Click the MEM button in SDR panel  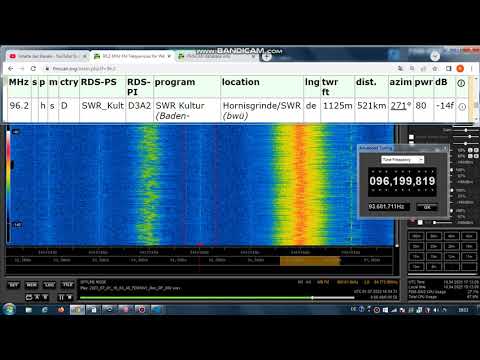[32, 285]
